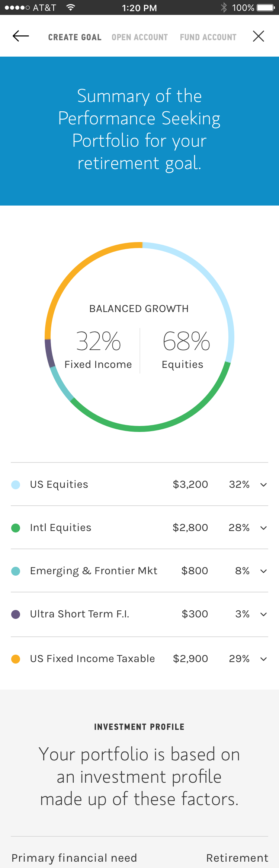Expand US Fixed Income Taxable chevron
The width and height of the screenshot is (279, 868).
(x=263, y=659)
